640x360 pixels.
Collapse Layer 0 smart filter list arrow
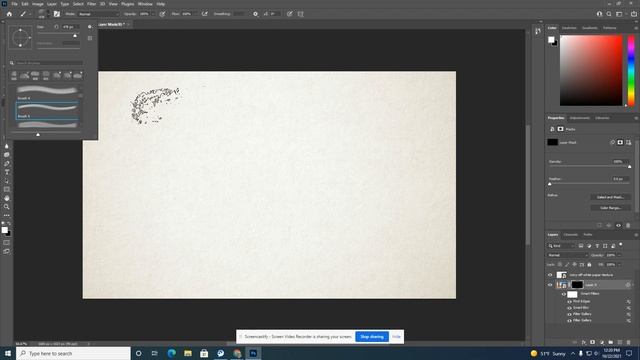(x=633, y=285)
